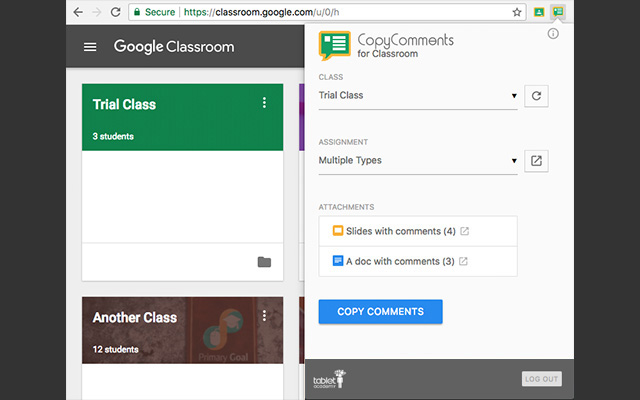The height and width of the screenshot is (400, 640).
Task: Open the Google Classroom hamburger menu
Action: pyautogui.click(x=91, y=47)
